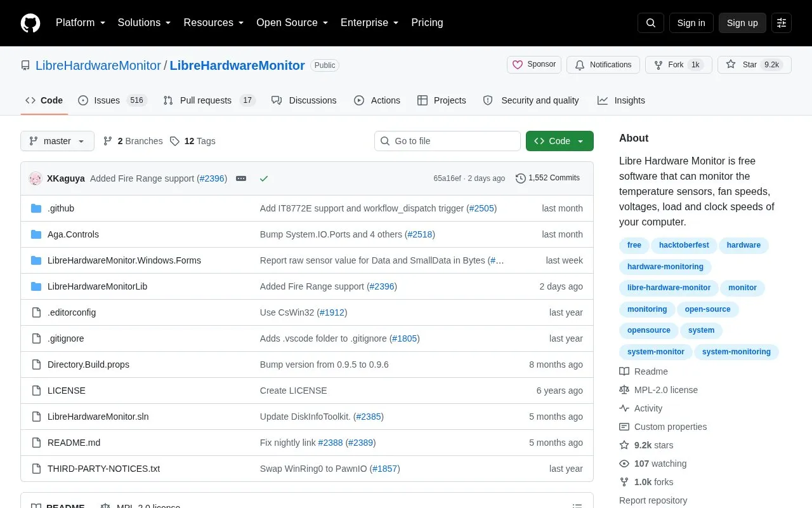Viewport: 812px width, 508px height.
Task: Click the README.md file icon
Action: (36, 443)
